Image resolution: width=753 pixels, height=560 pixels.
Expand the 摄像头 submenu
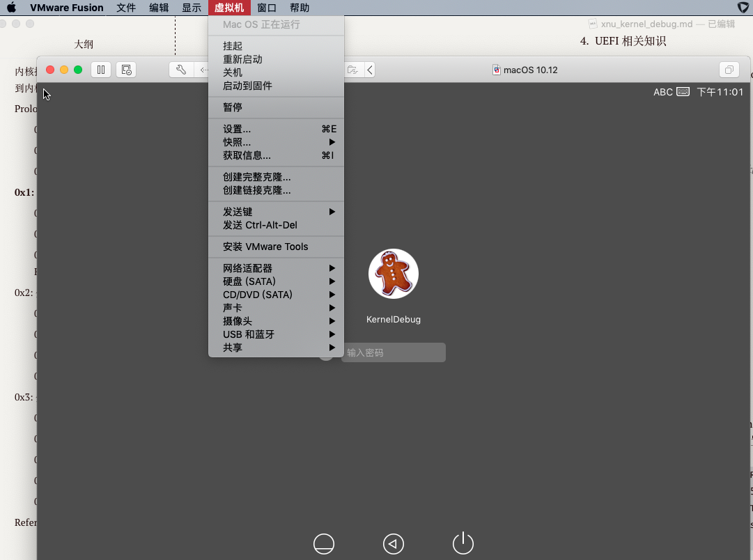[276, 321]
